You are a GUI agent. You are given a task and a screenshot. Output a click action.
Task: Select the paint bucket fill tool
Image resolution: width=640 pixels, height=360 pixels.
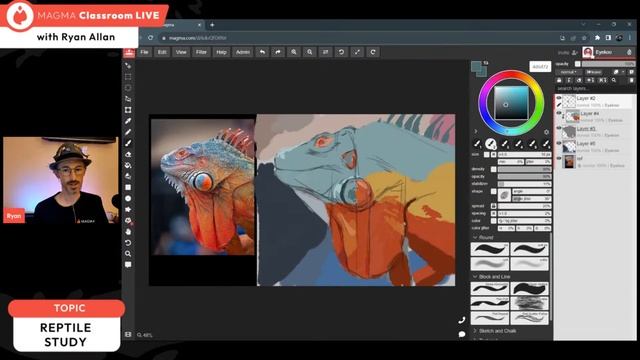128,165
